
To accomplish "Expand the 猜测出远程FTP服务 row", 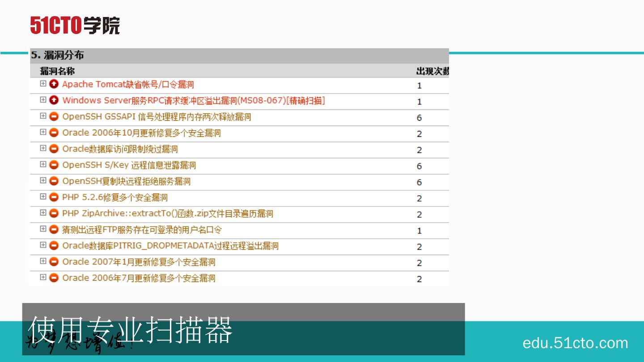I will (43, 229).
